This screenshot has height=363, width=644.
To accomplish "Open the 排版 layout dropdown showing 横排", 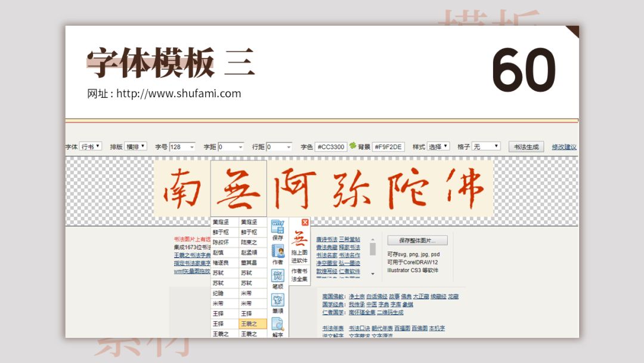I will click(x=136, y=146).
